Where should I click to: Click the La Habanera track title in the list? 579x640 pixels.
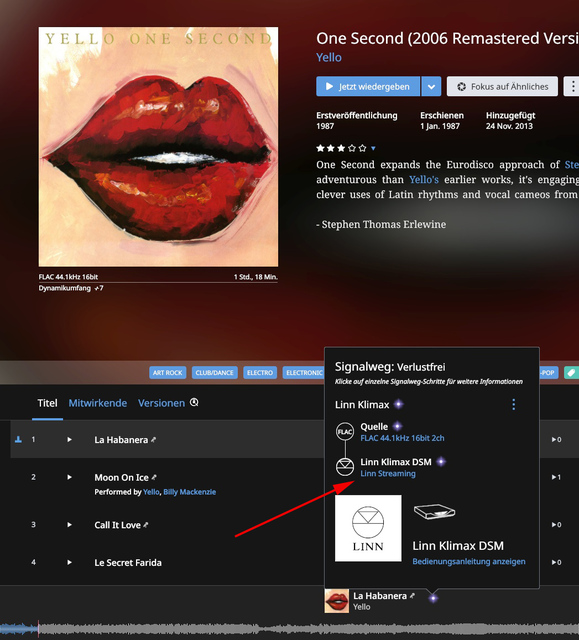(121, 440)
